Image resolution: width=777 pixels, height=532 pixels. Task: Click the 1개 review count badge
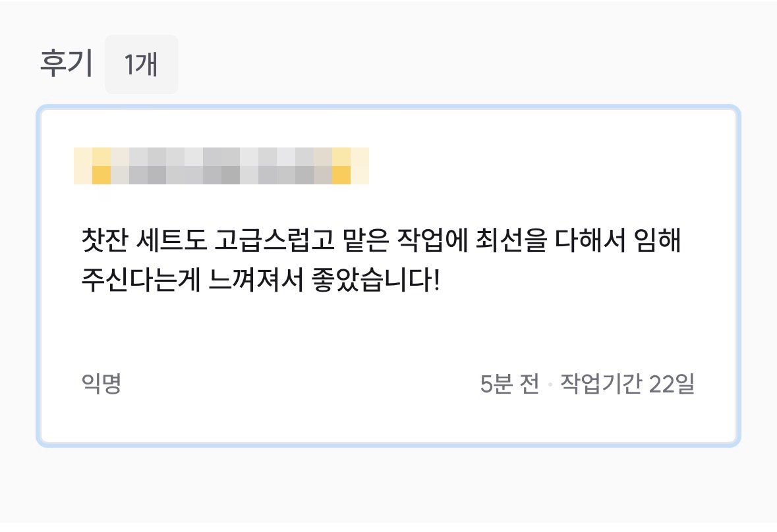[x=141, y=65]
